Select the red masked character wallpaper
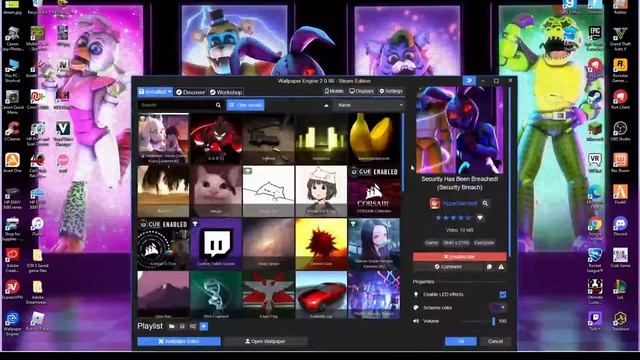The height and width of the screenshot is (360, 640). click(x=216, y=138)
